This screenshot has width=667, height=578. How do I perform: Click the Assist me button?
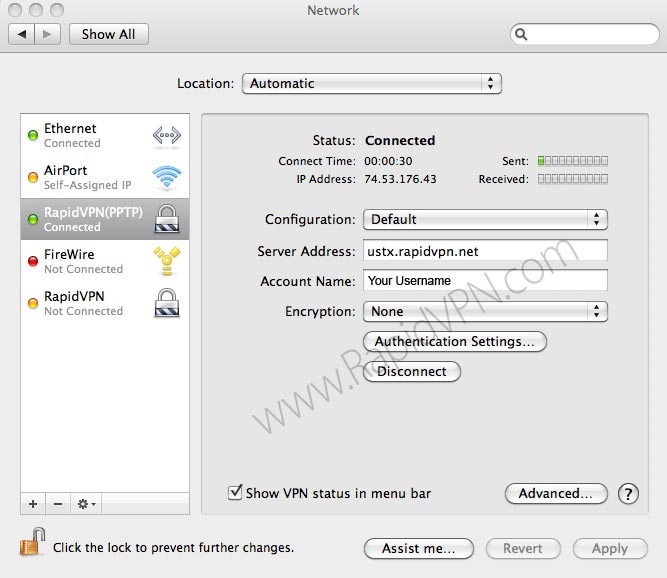pyautogui.click(x=419, y=548)
